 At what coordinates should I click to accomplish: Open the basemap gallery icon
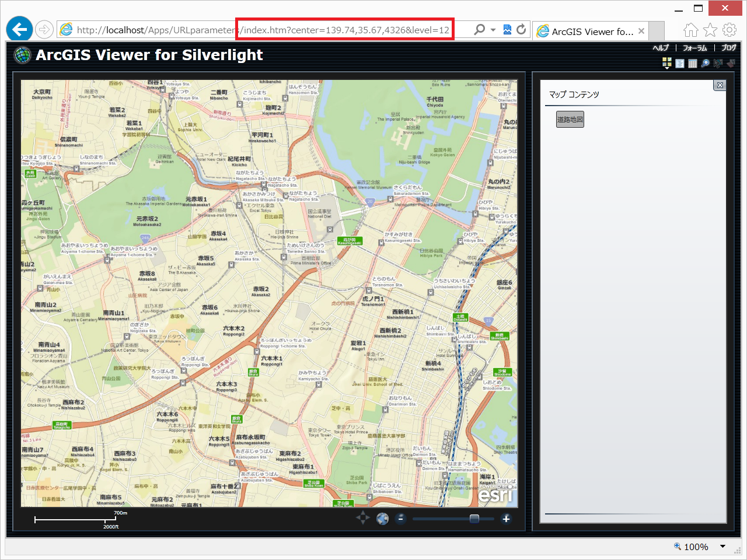click(x=667, y=64)
